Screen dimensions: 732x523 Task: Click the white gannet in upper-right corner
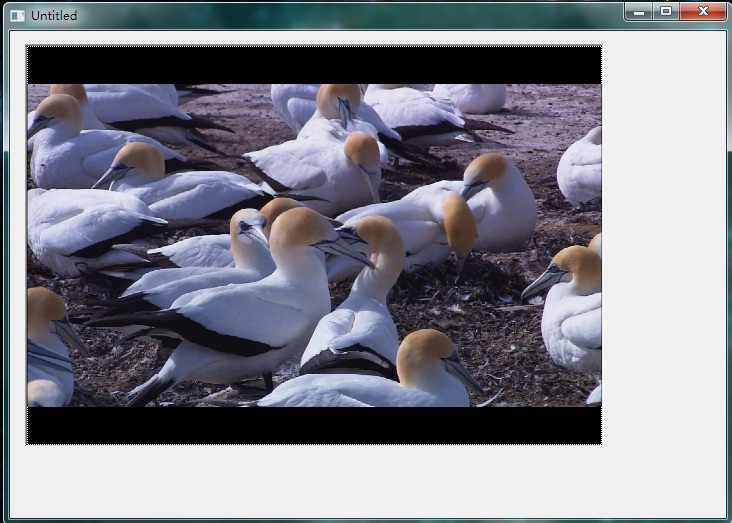coord(581,165)
